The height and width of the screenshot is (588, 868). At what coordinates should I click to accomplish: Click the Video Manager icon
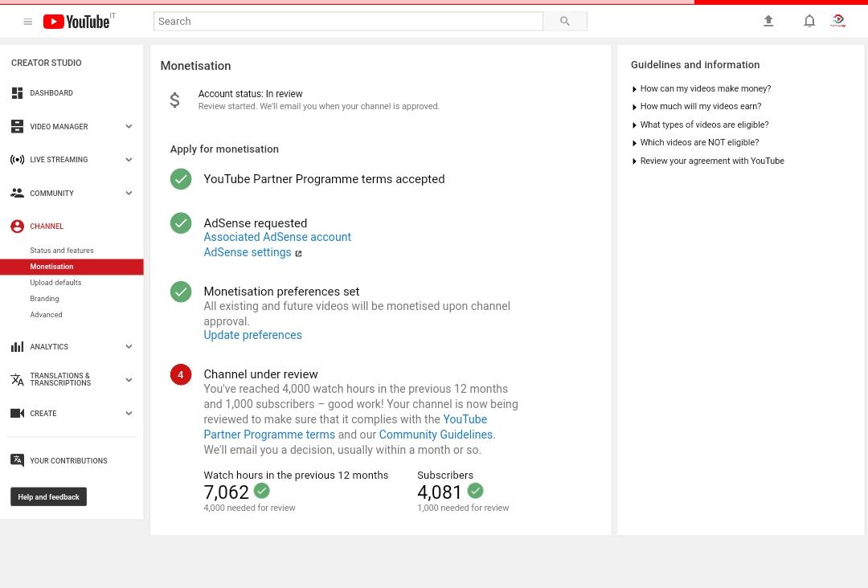(17, 127)
